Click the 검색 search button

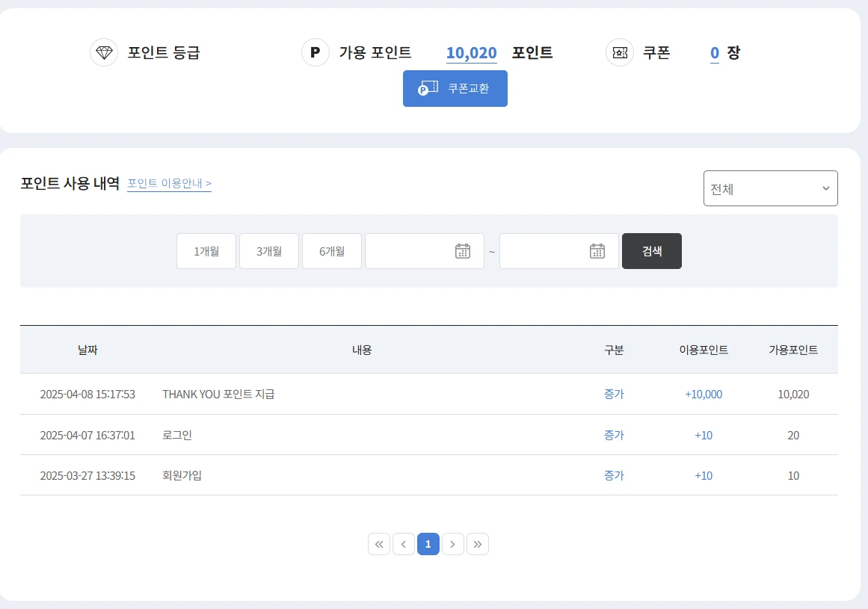(652, 251)
